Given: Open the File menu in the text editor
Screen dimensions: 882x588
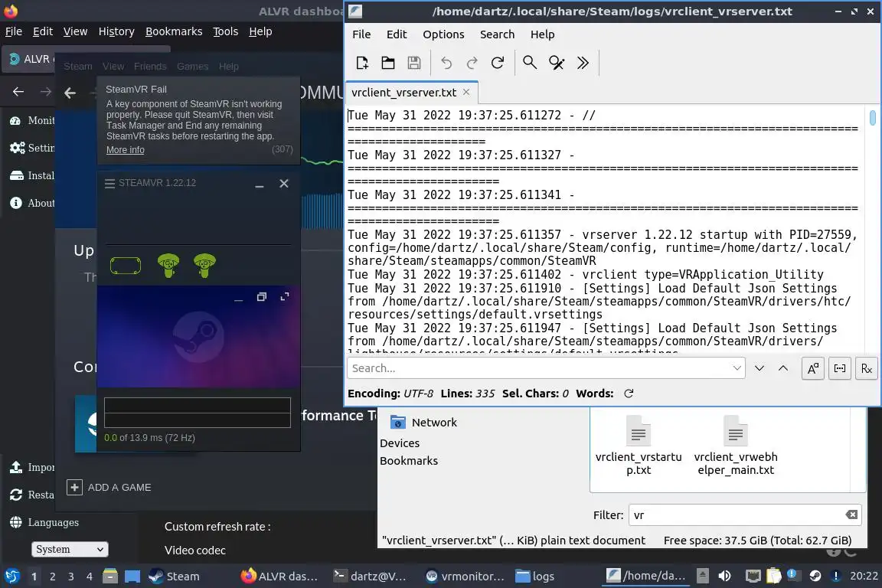Looking at the screenshot, I should click(x=361, y=34).
